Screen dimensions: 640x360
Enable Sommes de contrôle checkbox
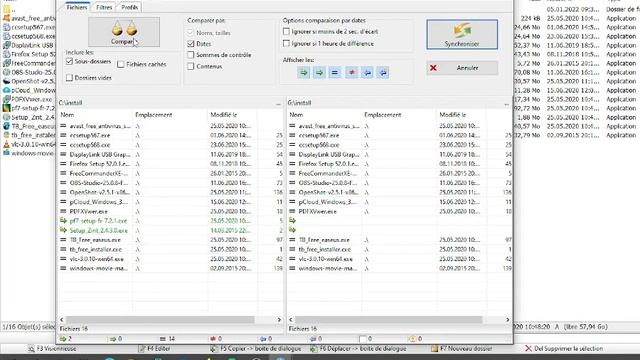(191, 54)
